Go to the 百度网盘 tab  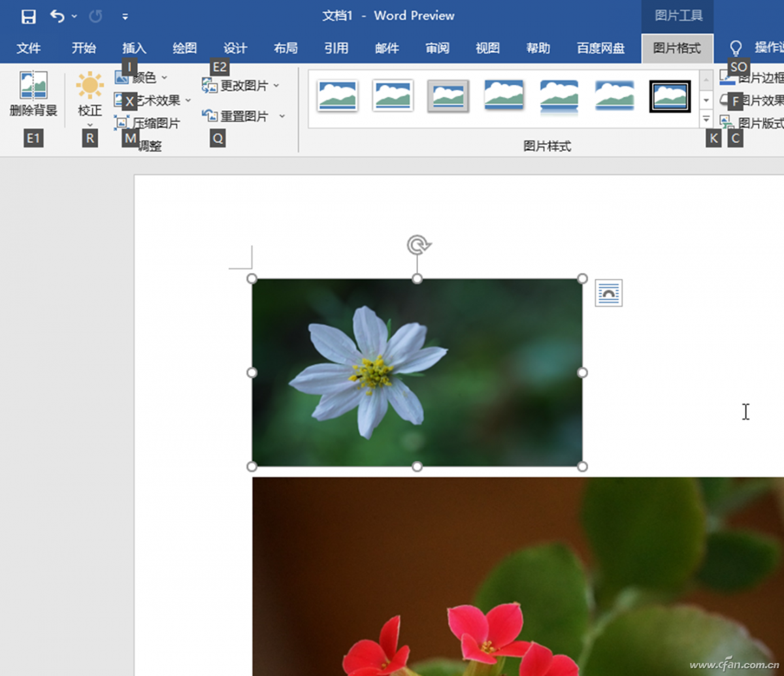point(600,48)
